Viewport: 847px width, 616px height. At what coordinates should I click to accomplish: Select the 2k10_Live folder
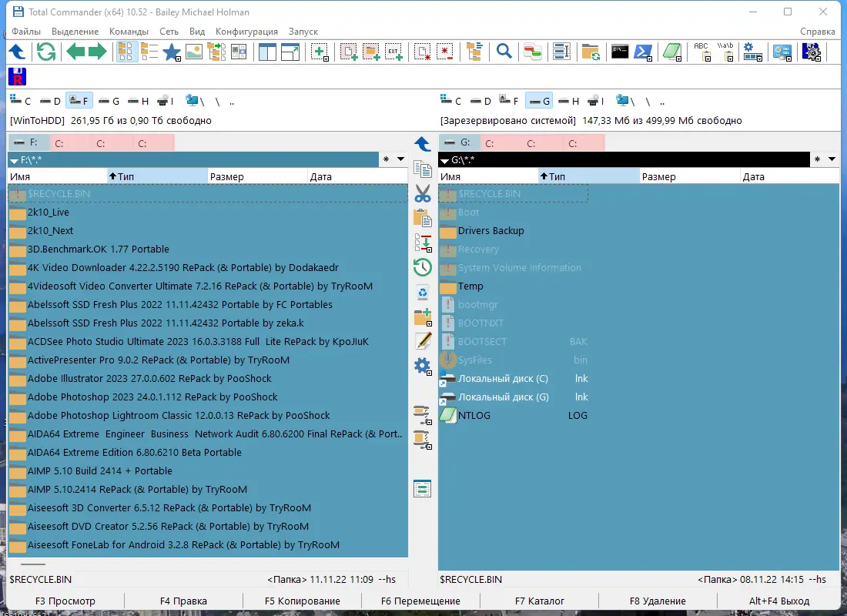pos(208,213)
